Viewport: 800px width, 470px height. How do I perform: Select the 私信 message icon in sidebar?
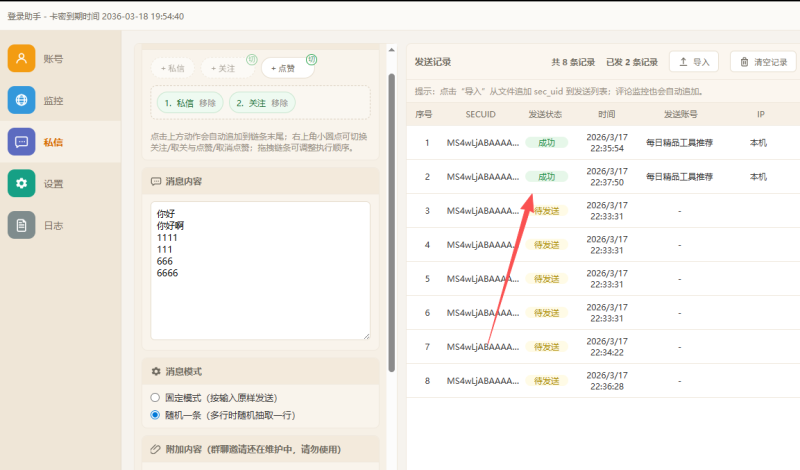click(21, 141)
